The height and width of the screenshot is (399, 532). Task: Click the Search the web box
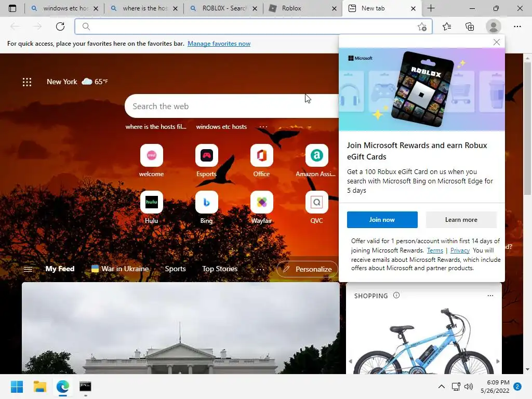point(232,106)
